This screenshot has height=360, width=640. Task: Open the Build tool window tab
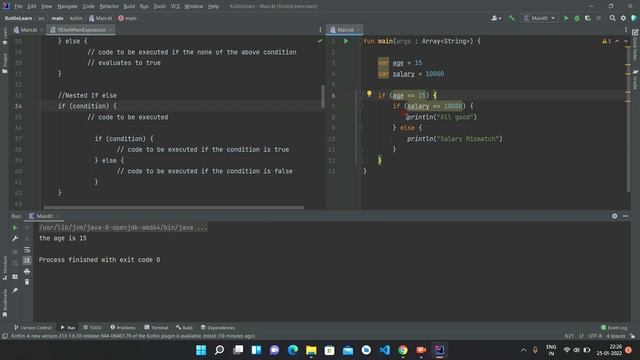184,327
